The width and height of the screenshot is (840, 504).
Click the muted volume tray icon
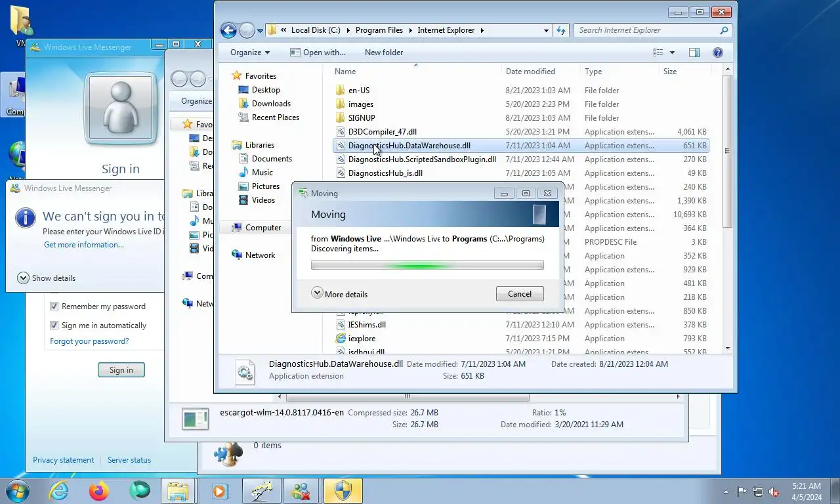774,492
